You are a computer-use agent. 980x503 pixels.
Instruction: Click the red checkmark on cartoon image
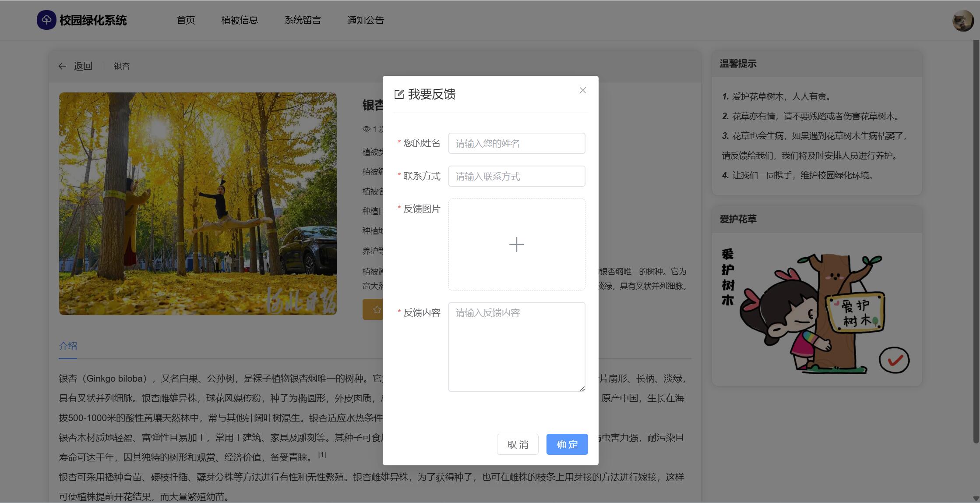coord(894,360)
